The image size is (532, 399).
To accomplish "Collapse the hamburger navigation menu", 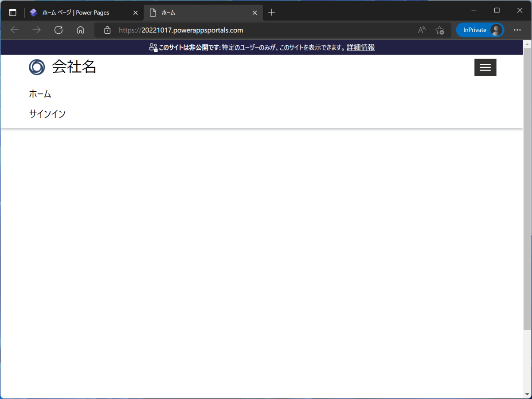I will pos(485,67).
